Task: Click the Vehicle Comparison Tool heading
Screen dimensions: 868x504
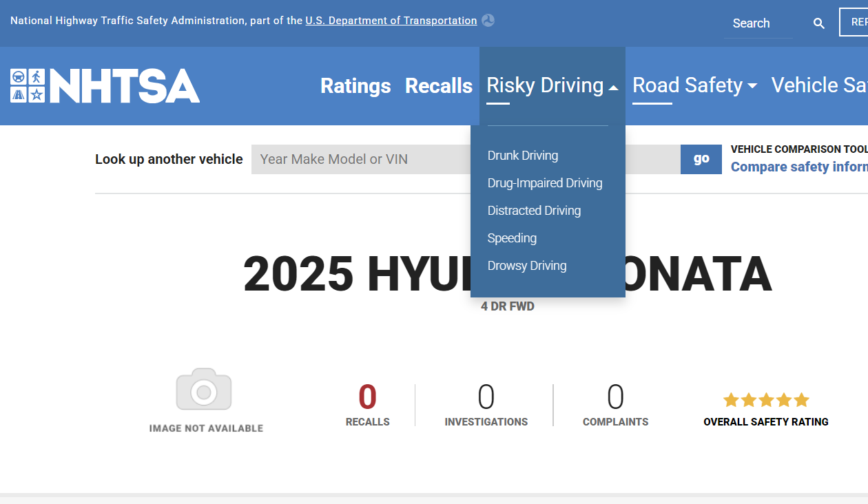Action: pos(799,149)
